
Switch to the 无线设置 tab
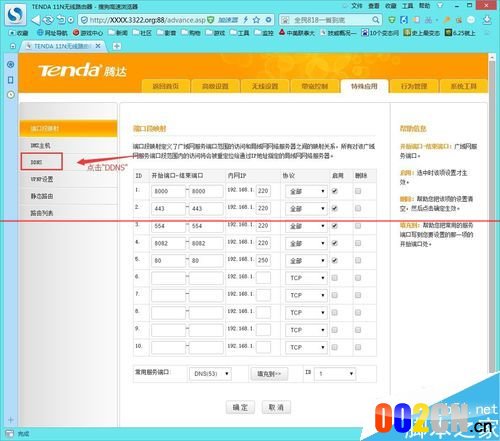(x=265, y=86)
